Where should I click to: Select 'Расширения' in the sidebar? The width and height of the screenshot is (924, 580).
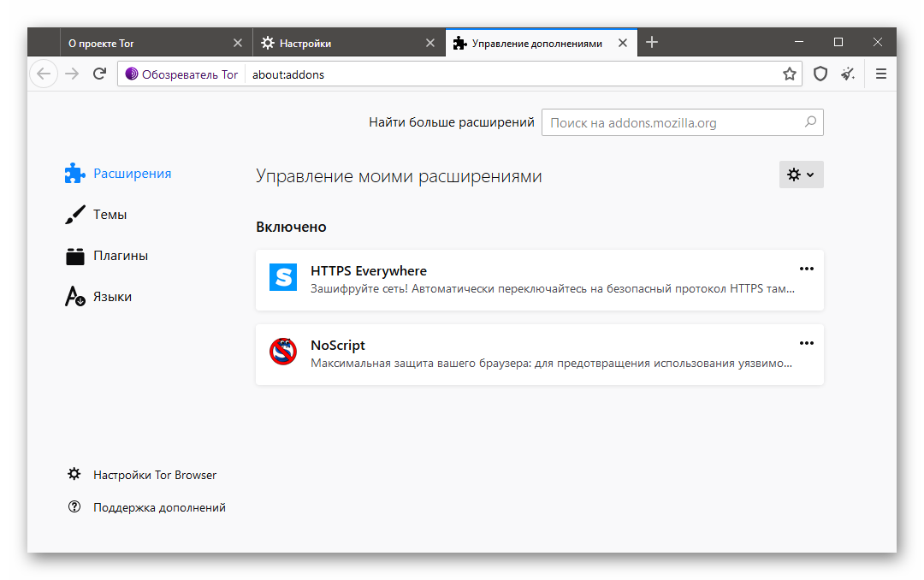pyautogui.click(x=118, y=174)
